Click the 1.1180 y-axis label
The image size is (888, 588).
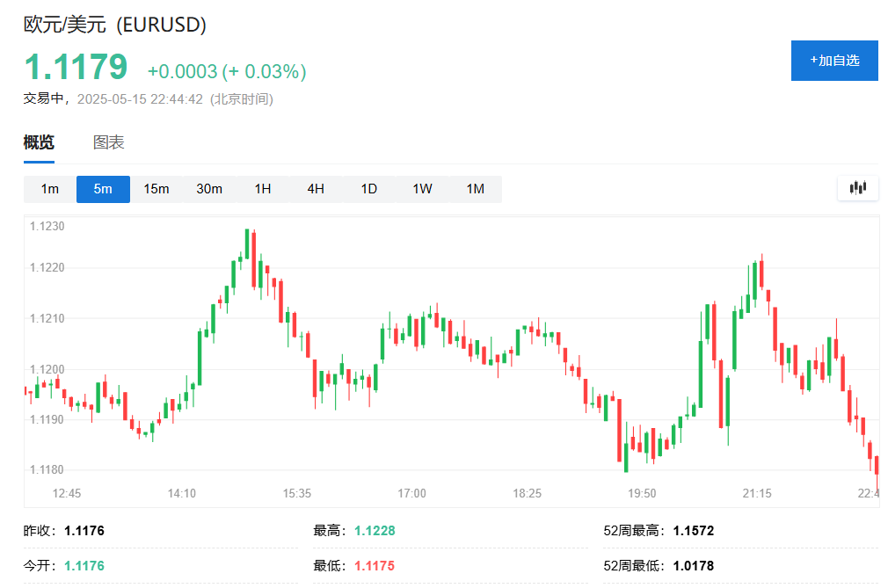point(47,469)
